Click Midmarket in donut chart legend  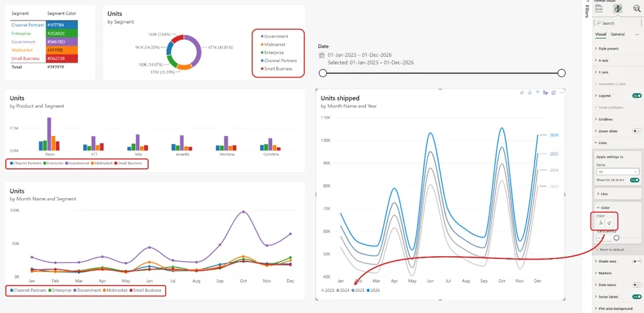point(273,44)
